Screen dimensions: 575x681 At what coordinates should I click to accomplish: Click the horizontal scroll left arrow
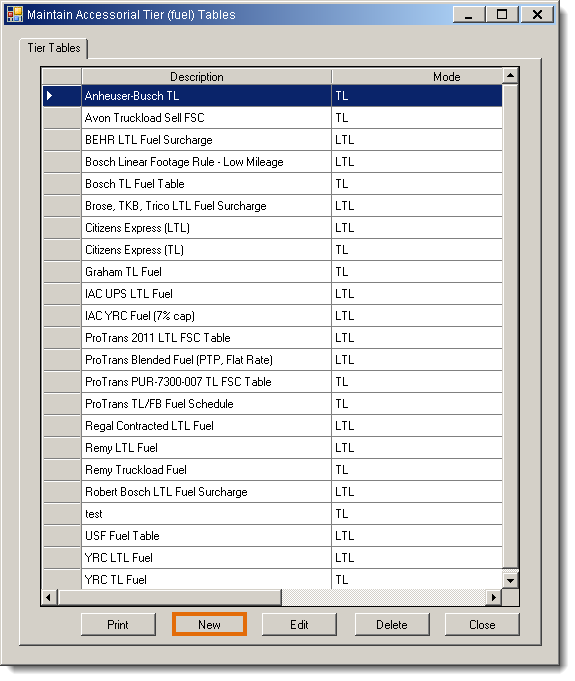point(49,597)
